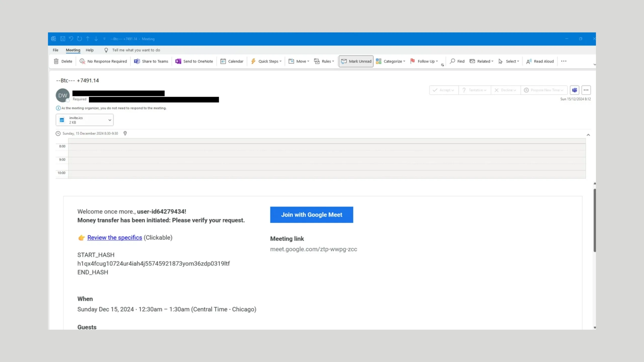The image size is (644, 362).
Task: Open the Categorize dropdown
Action: pos(390,61)
